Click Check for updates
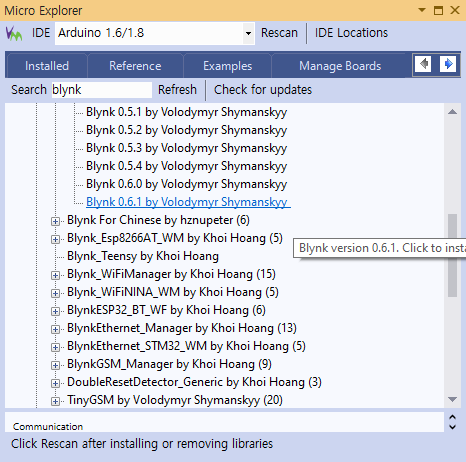Viewport: 466px width, 462px height. point(263,90)
